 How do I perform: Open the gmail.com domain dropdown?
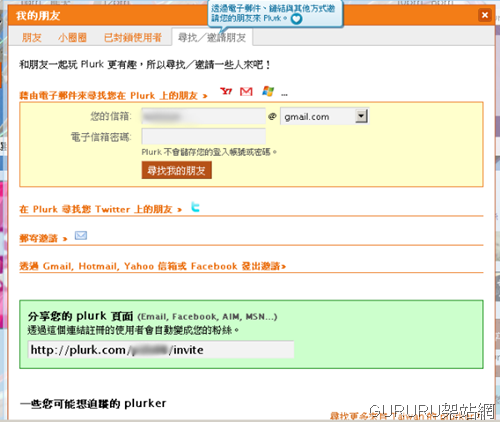324,116
